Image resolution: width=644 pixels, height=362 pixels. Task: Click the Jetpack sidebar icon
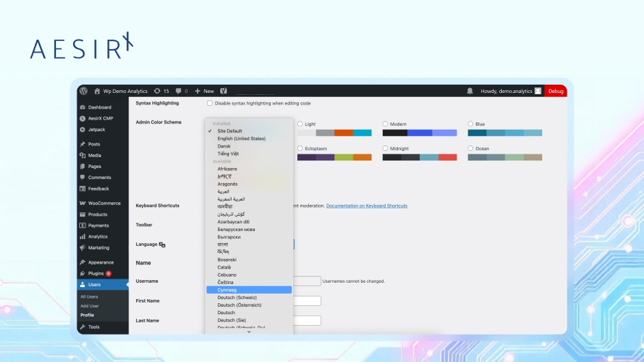point(83,129)
